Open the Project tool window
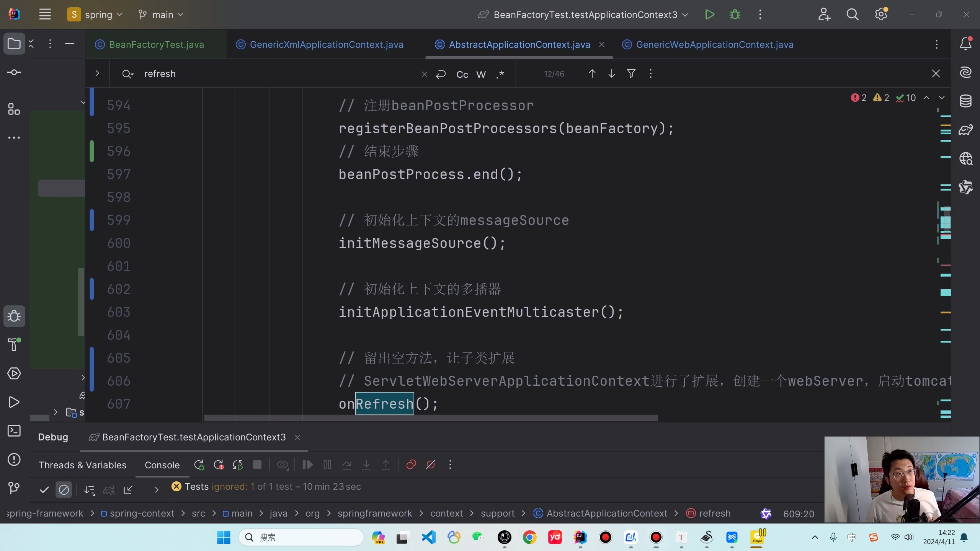The height and width of the screenshot is (551, 980). click(x=14, y=44)
